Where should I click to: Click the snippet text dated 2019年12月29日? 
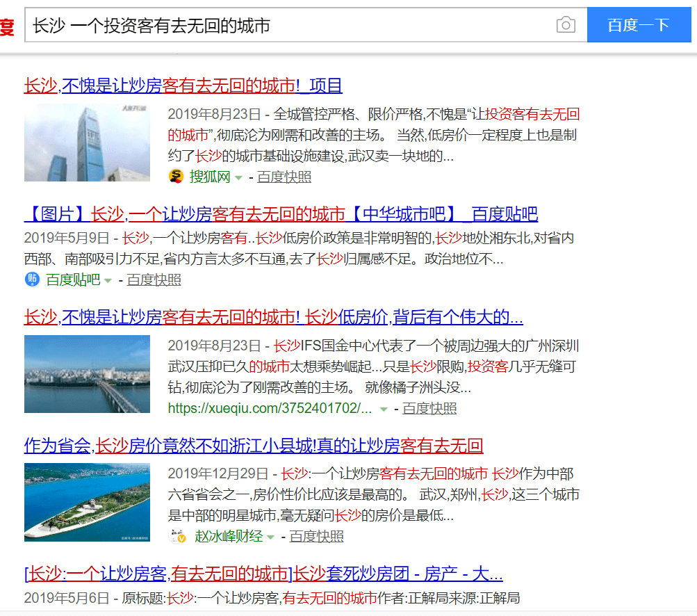pyautogui.click(x=373, y=494)
